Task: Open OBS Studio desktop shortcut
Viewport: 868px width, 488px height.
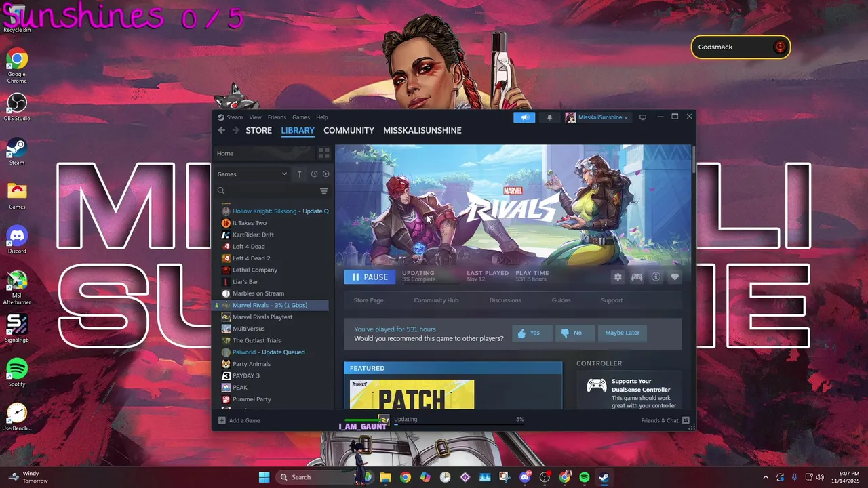Action: click(17, 107)
